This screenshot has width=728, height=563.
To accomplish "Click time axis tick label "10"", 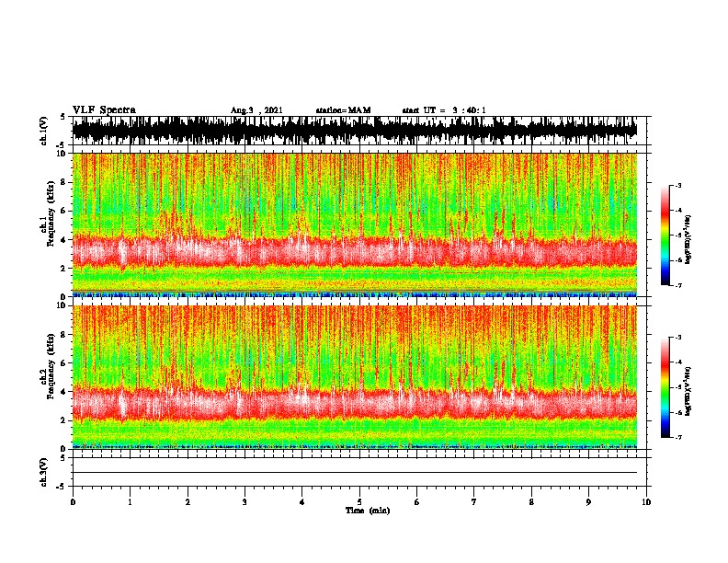I will [x=646, y=502].
